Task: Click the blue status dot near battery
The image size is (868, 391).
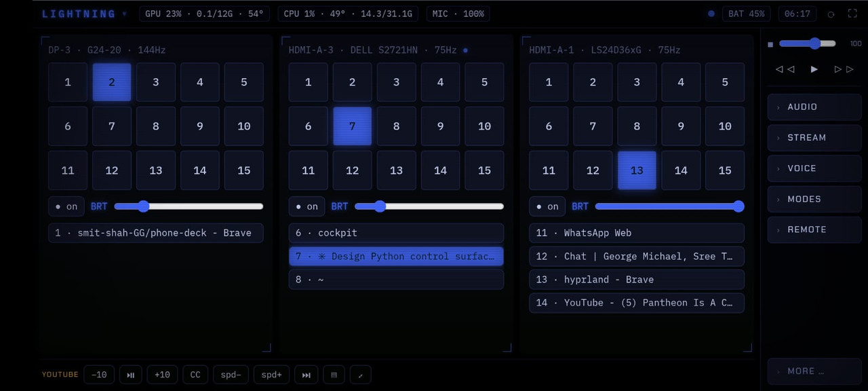Action: click(711, 14)
